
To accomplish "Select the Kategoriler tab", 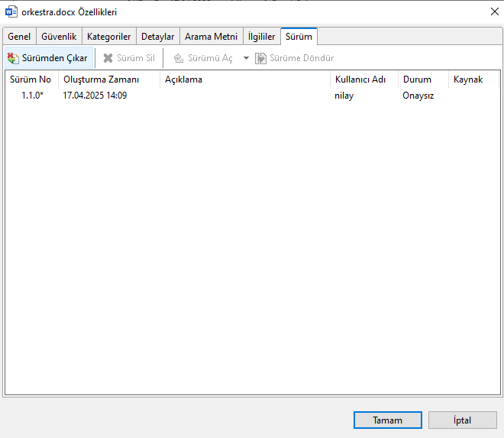I will pos(108,37).
